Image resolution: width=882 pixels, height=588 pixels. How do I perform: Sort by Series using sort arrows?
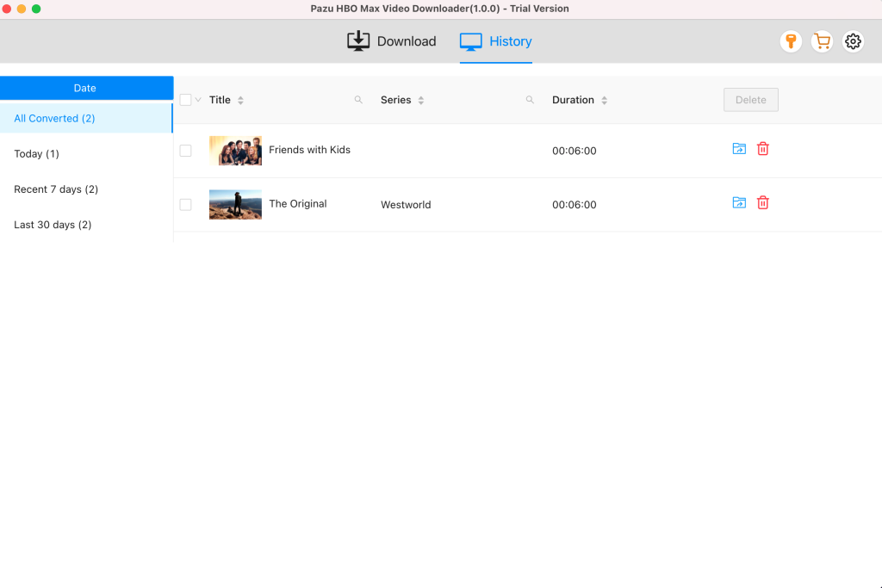pos(420,100)
